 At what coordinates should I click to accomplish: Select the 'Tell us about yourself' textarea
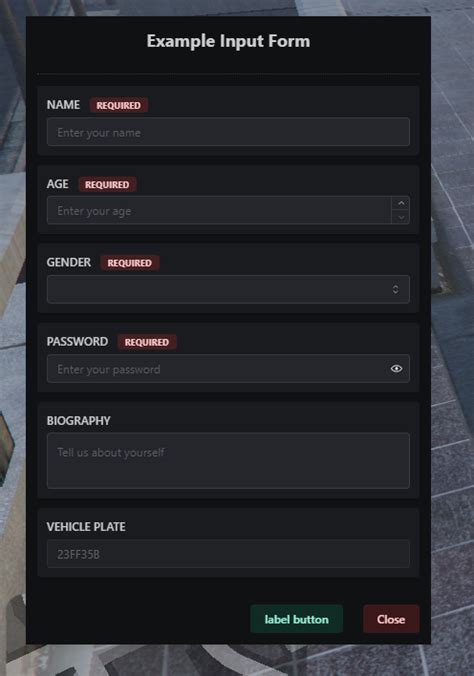coord(228,460)
